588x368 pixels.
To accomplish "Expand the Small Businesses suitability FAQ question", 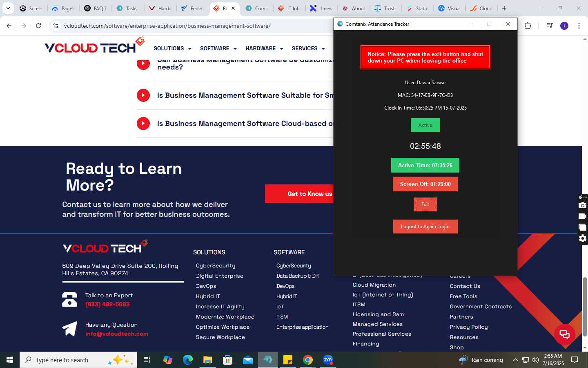I will 235,95.
